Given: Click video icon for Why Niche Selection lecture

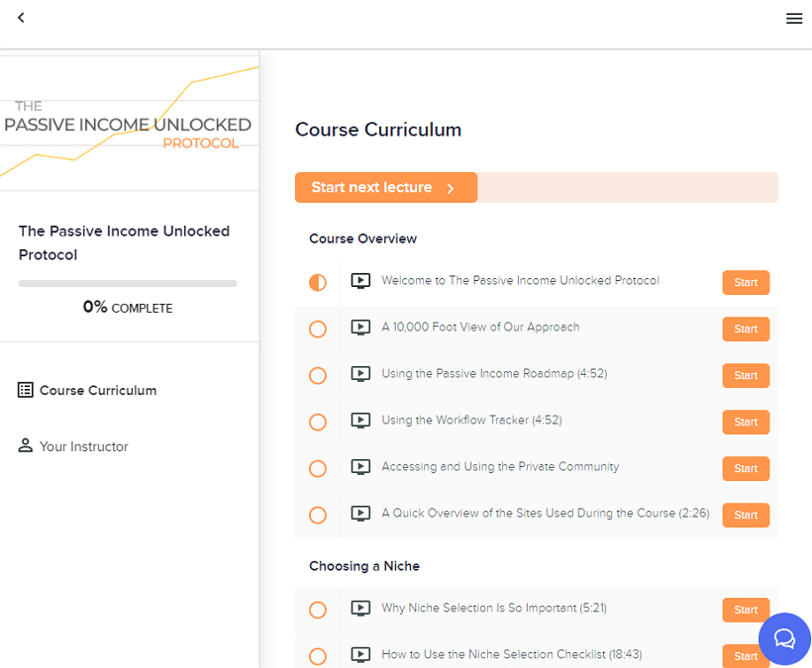Looking at the screenshot, I should pyautogui.click(x=360, y=609).
